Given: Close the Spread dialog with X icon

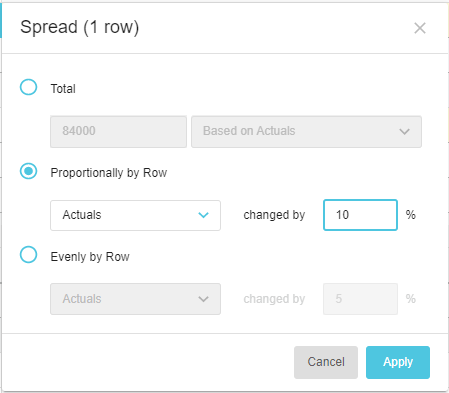Looking at the screenshot, I should coord(420,28).
